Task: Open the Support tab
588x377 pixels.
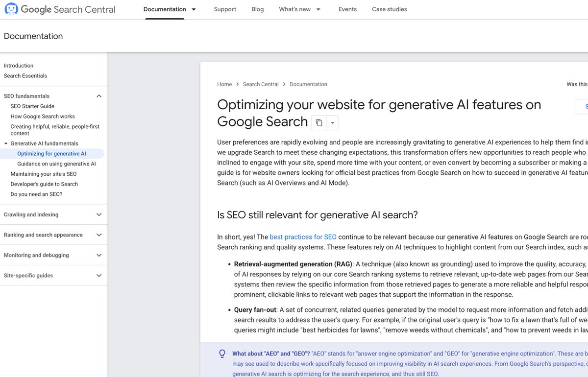Action: 225,9
